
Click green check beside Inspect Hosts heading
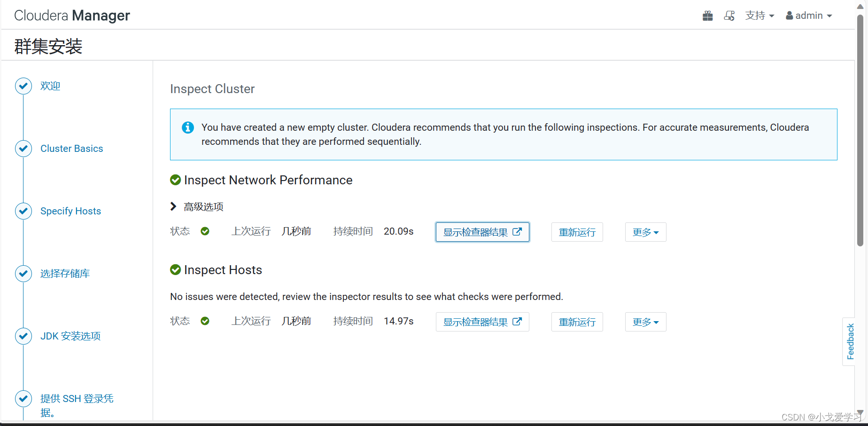click(x=176, y=270)
